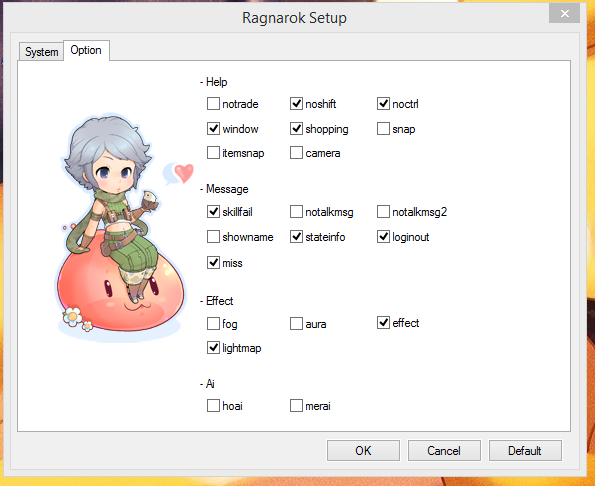The height and width of the screenshot is (486, 595).
Task: Switch to the System tab
Action: pos(41,52)
